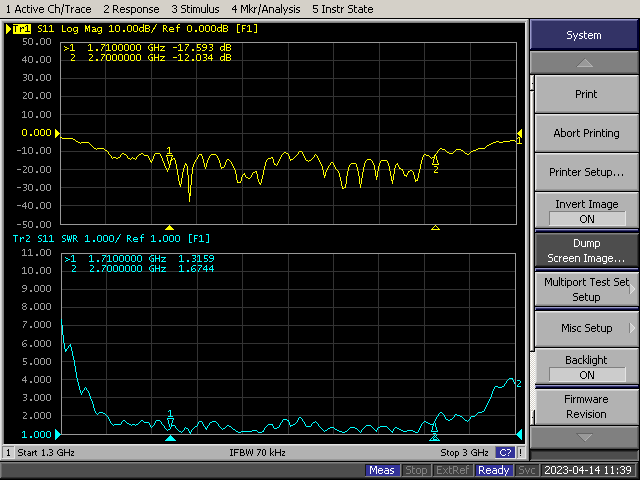Click marker 2 on the cyan SWR trace
Screen dimensions: 640x480
434,427
